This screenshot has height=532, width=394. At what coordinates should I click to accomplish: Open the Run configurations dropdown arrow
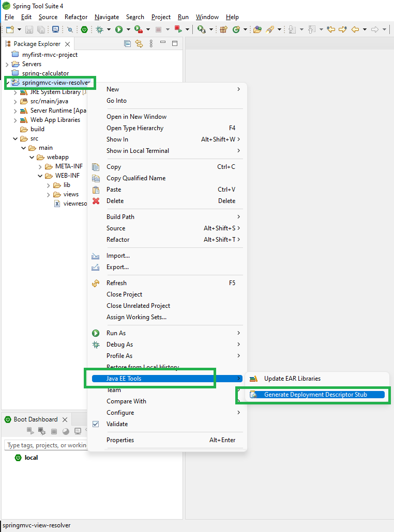point(128,29)
